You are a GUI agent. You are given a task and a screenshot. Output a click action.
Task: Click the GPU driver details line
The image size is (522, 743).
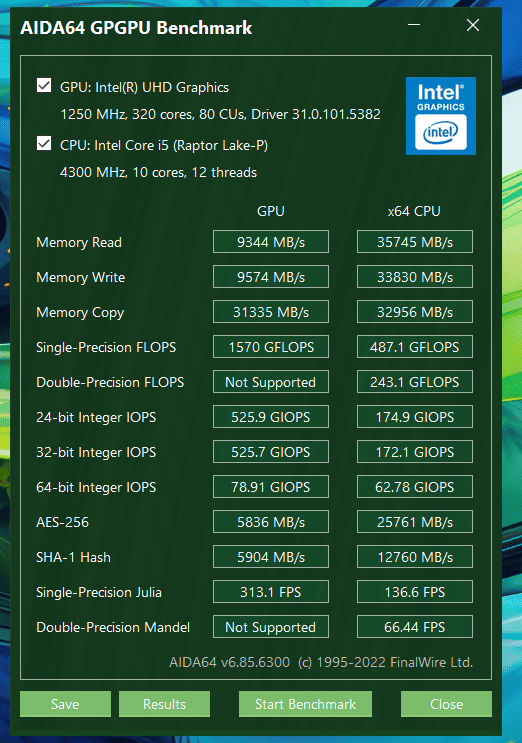click(x=220, y=114)
